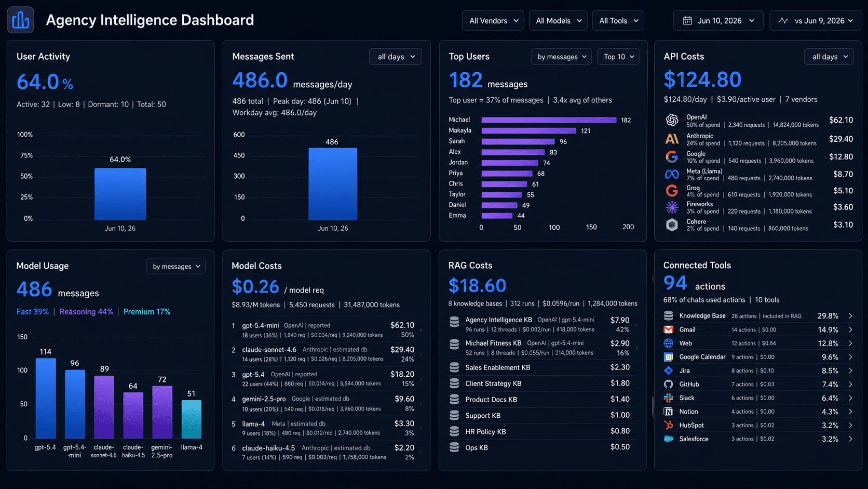Click the Gmail envelope icon
The height and width of the screenshot is (489, 868).
point(669,329)
